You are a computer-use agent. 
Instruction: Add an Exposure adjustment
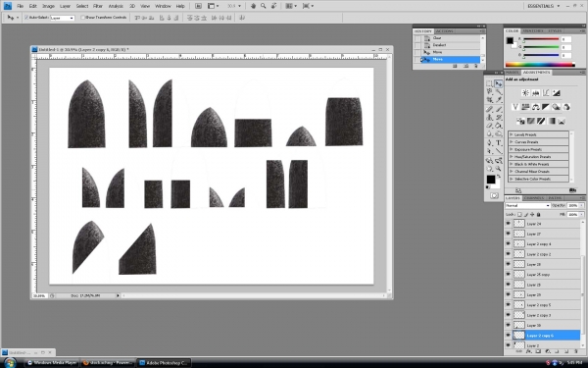point(556,93)
